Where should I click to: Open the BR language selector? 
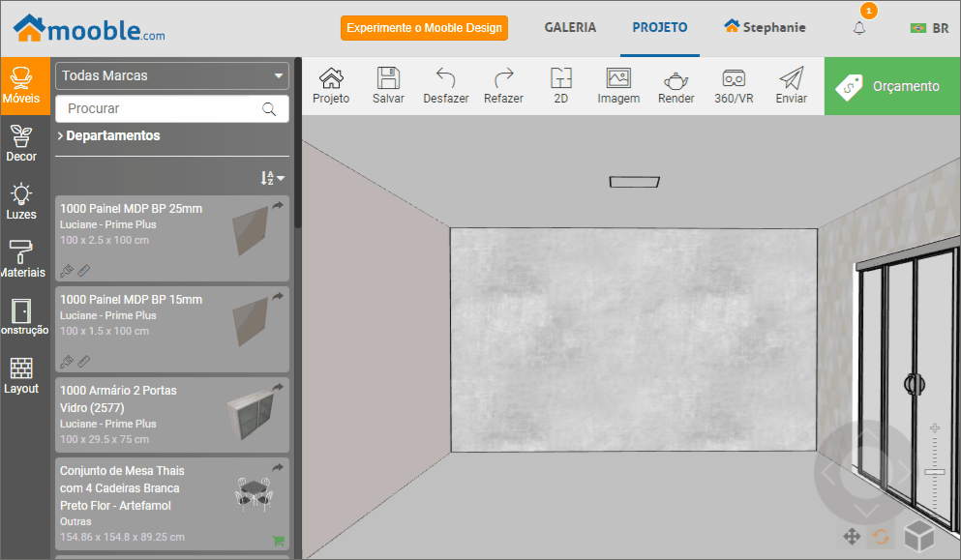click(x=930, y=28)
